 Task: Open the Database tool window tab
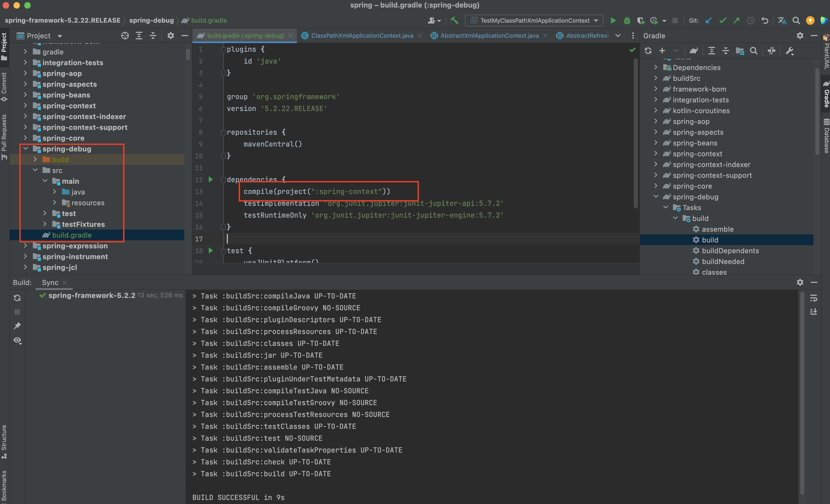(826, 136)
